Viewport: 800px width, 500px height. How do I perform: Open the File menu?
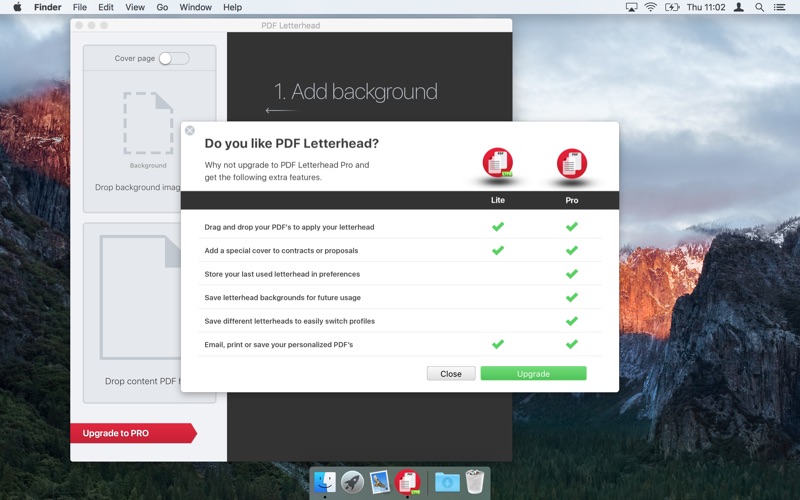(80, 7)
